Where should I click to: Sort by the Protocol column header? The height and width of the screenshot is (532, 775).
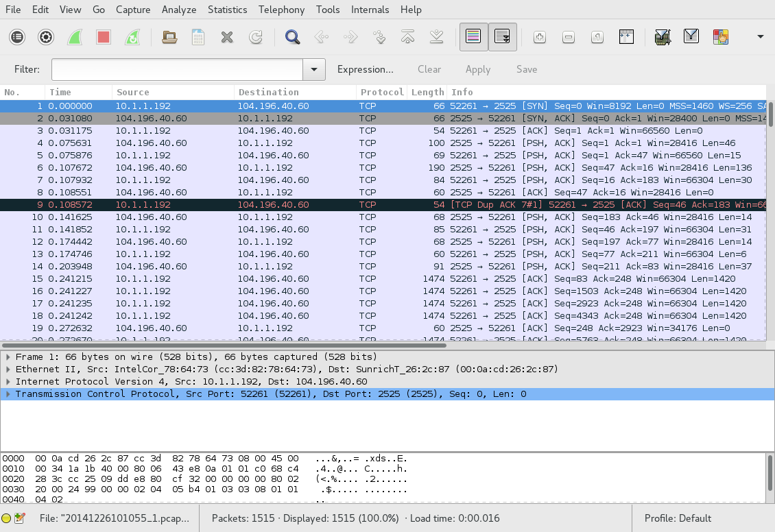coord(381,92)
